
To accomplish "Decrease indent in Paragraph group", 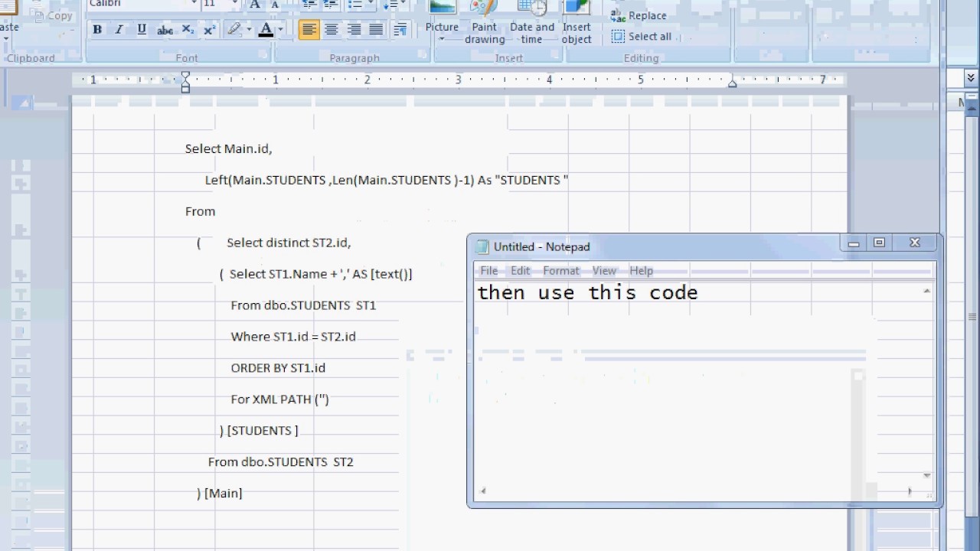I will 309,5.
